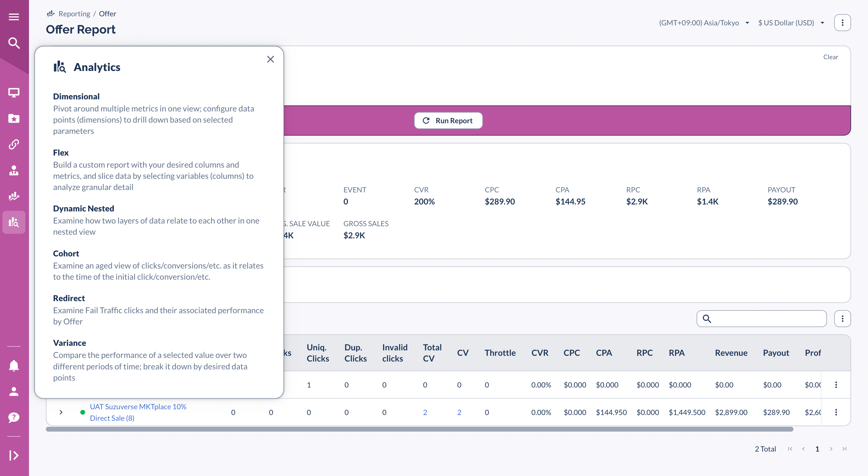Open Asia/Tokyo timezone dropdown
Image resolution: width=868 pixels, height=476 pixels.
point(704,23)
